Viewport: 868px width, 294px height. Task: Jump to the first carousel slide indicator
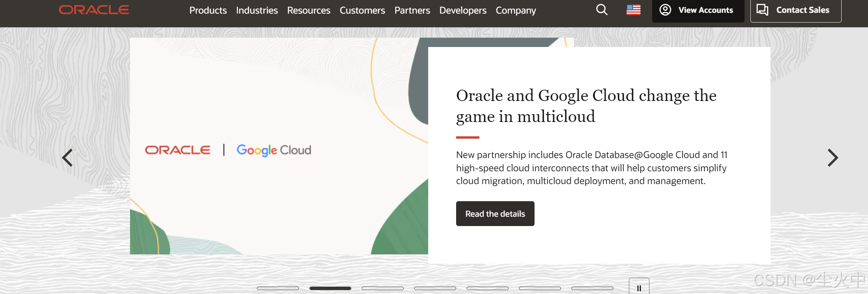(x=278, y=288)
